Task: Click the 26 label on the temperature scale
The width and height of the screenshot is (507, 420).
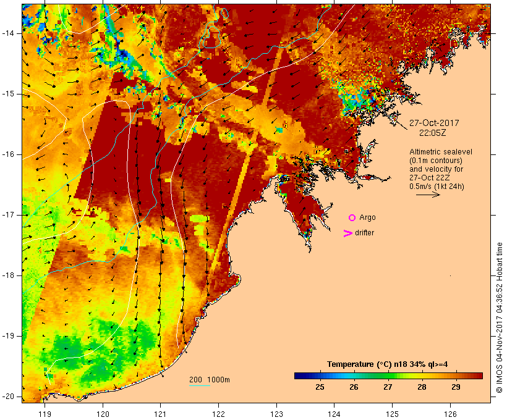Action: (x=354, y=387)
